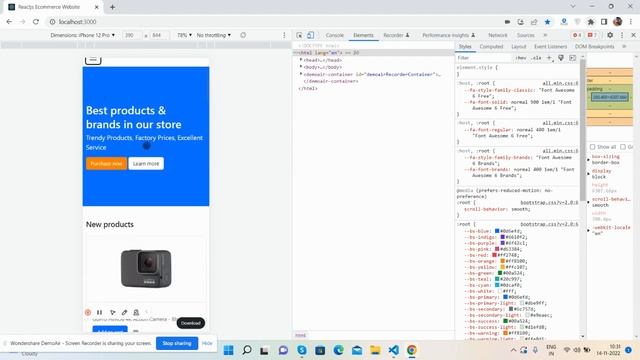Screen dimensions: 640x360
Task: Expand the body node in DOM tree
Action: pyautogui.click(x=301, y=67)
